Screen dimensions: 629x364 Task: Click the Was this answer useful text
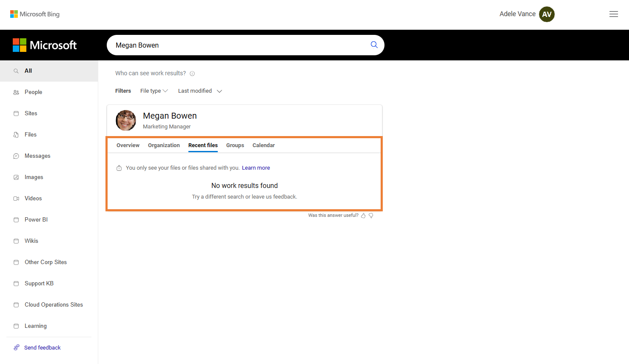[x=333, y=216]
